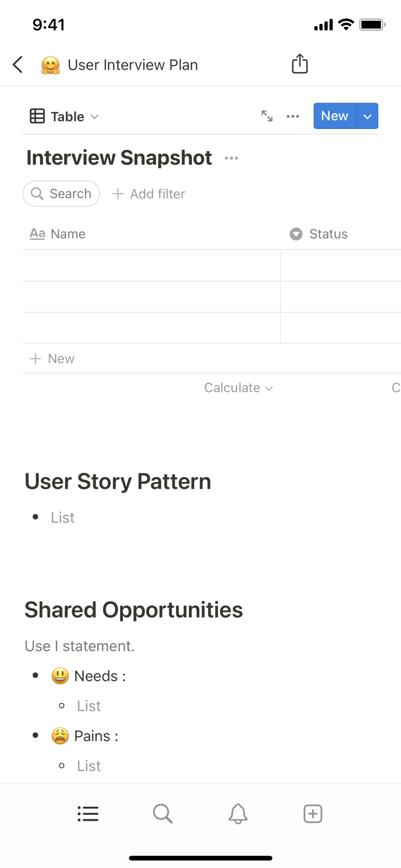Open the share icon in header
This screenshot has height=868, width=401.
point(299,64)
